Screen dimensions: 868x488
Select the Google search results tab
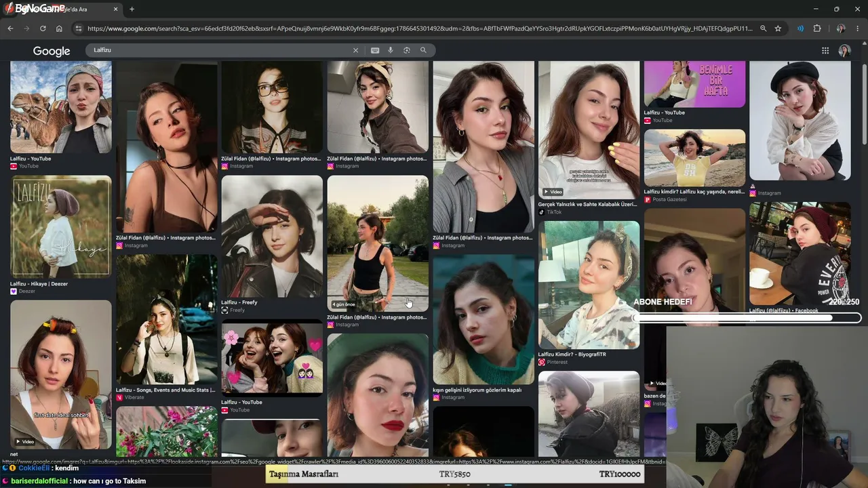click(61, 9)
